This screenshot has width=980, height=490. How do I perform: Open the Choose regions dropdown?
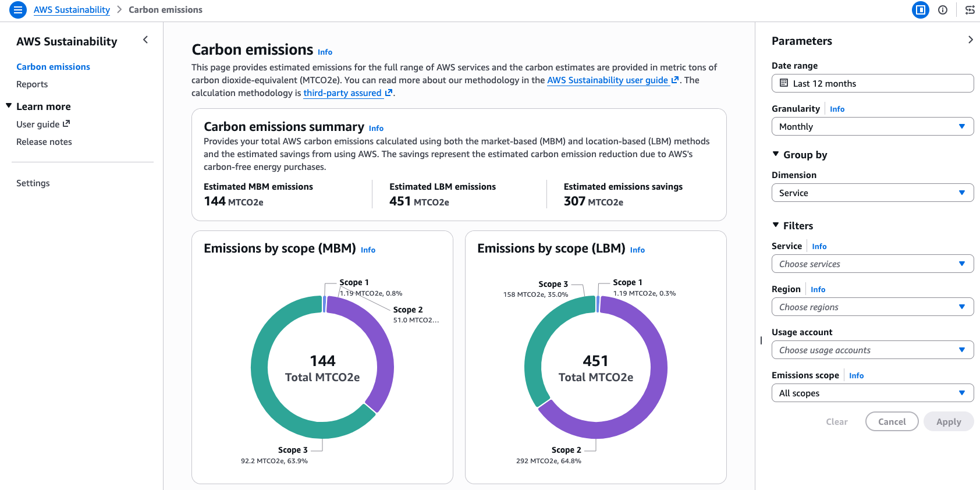coord(872,307)
